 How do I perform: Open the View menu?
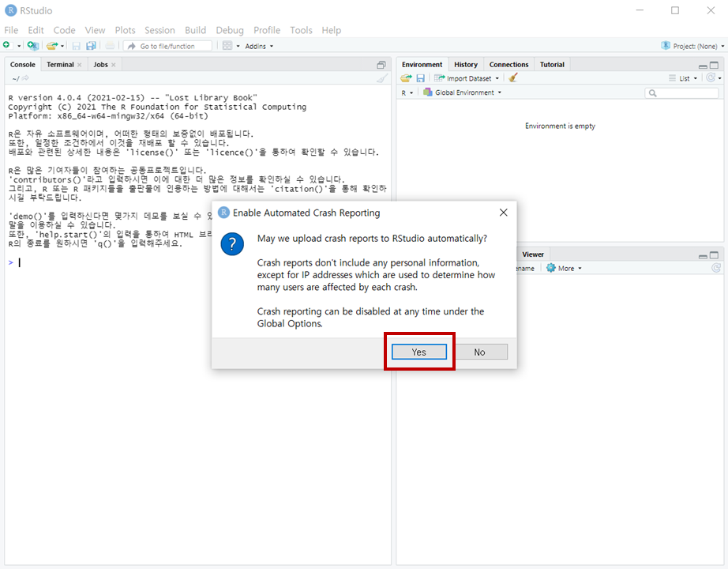click(95, 30)
